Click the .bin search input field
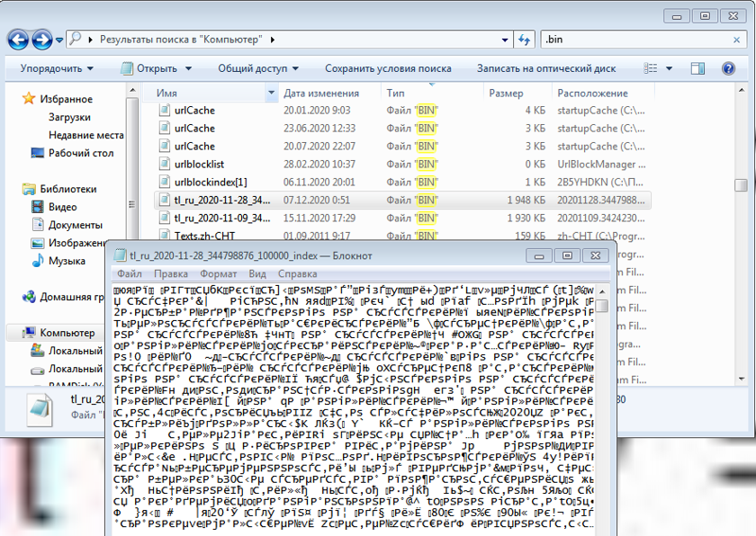The width and height of the screenshot is (756, 536). click(x=630, y=40)
